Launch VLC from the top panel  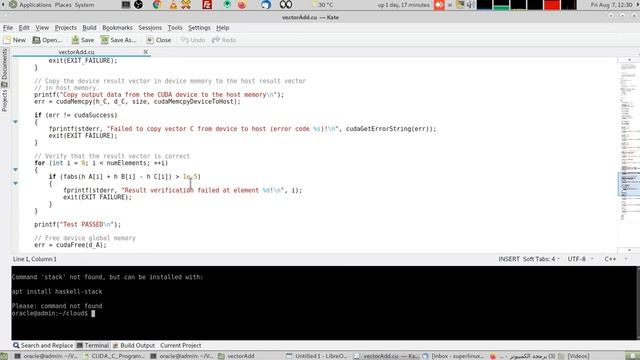(173, 5)
